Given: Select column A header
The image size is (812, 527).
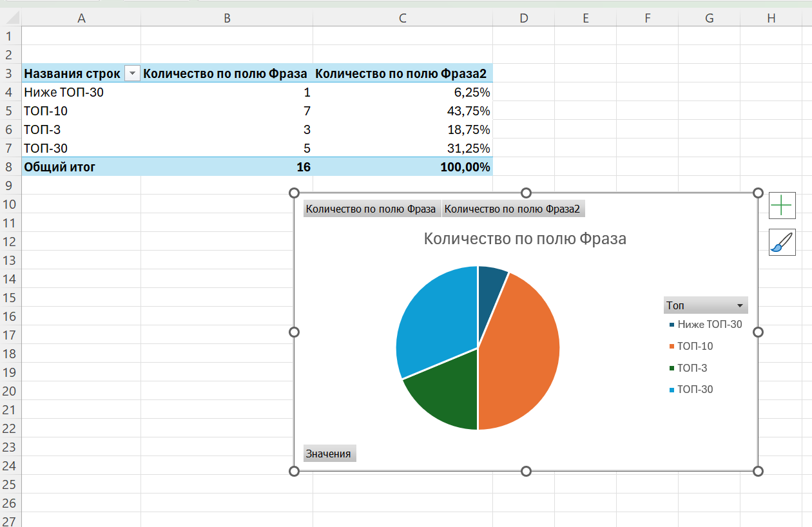Looking at the screenshot, I should pos(81,18).
